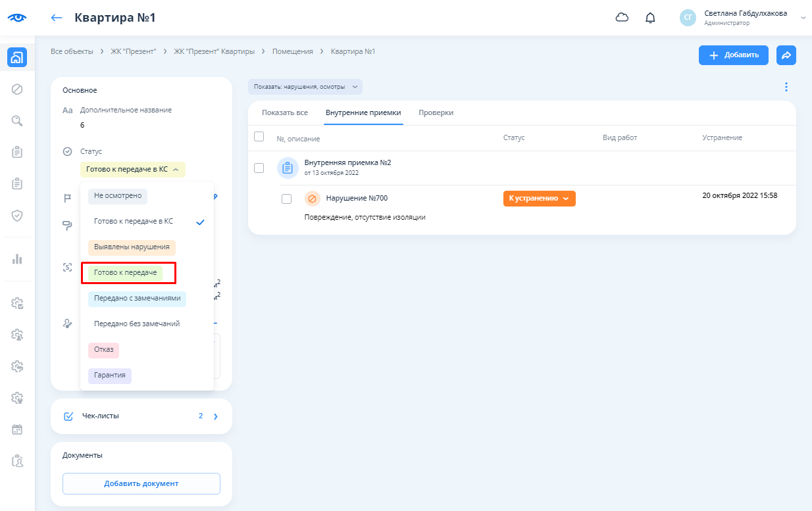Expand the Показать: нарушения, осмотры filter
Image resolution: width=812 pixels, height=511 pixels.
tap(305, 87)
